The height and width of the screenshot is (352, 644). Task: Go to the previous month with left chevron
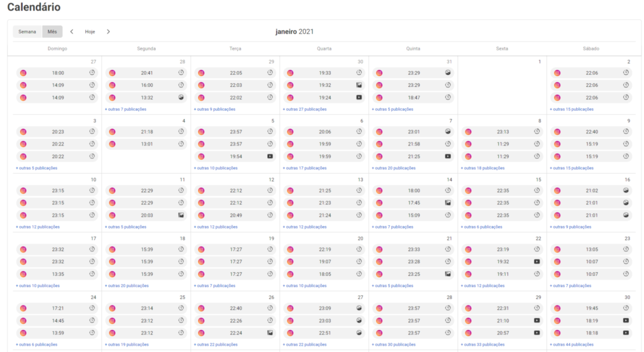pos(72,31)
